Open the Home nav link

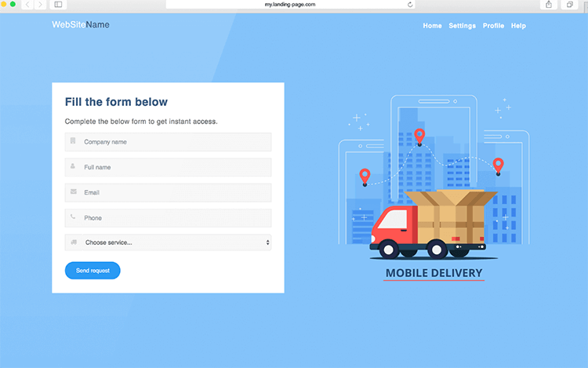click(432, 26)
